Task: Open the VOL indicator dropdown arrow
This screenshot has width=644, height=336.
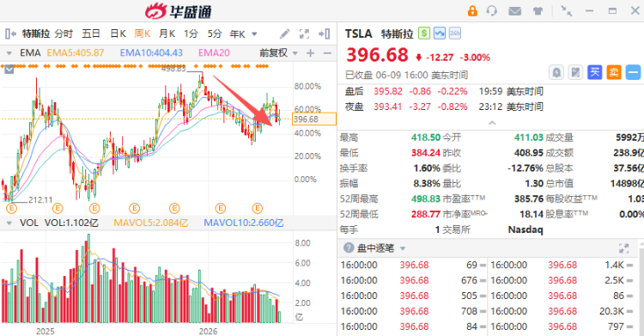Action: point(9,223)
